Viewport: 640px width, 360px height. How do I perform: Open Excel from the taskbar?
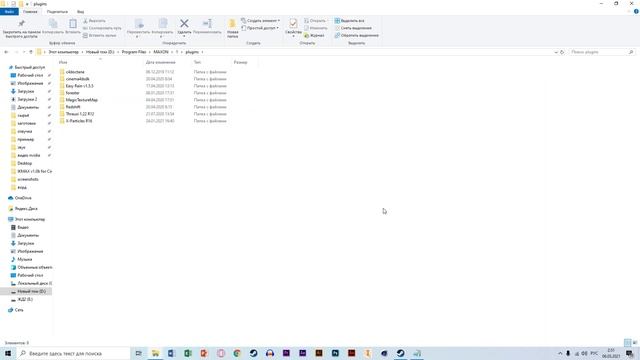point(188,353)
